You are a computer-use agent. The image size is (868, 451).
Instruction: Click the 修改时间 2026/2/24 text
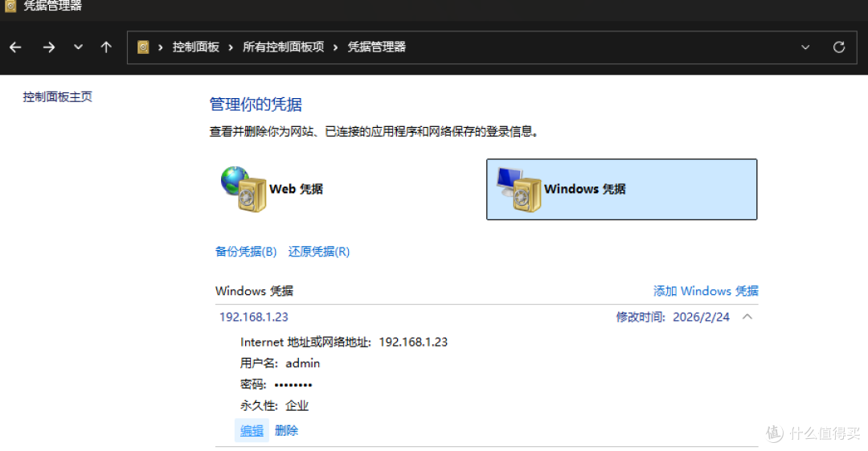coord(673,317)
